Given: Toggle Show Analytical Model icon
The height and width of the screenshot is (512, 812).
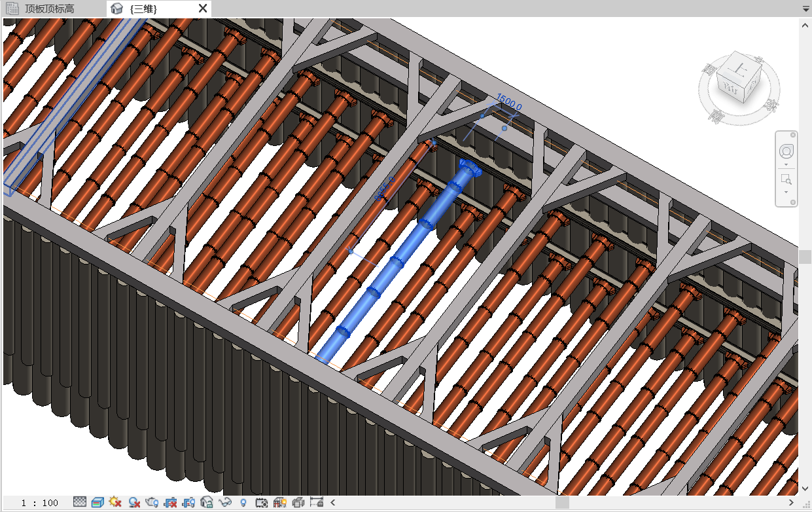Looking at the screenshot, I should pyautogui.click(x=280, y=502).
